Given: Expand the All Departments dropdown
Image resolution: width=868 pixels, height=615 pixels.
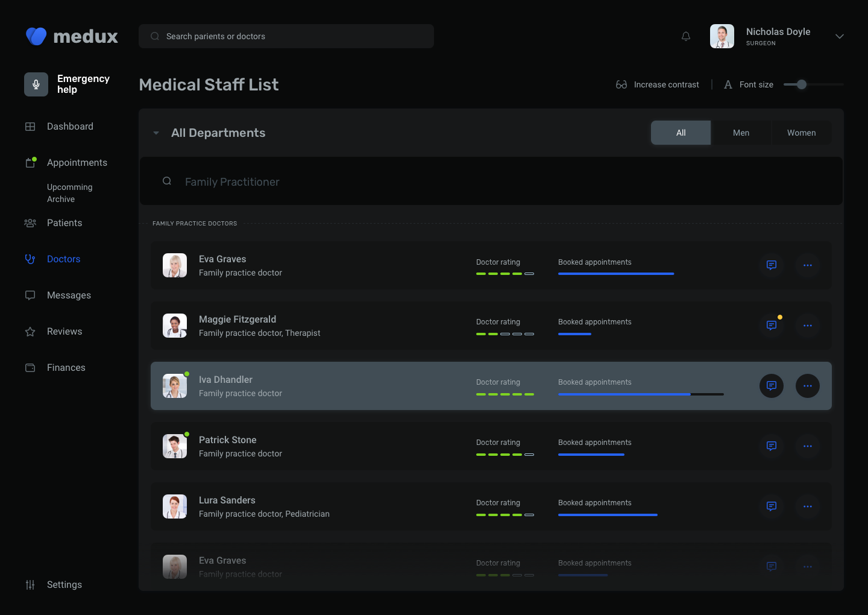Looking at the screenshot, I should click(156, 133).
